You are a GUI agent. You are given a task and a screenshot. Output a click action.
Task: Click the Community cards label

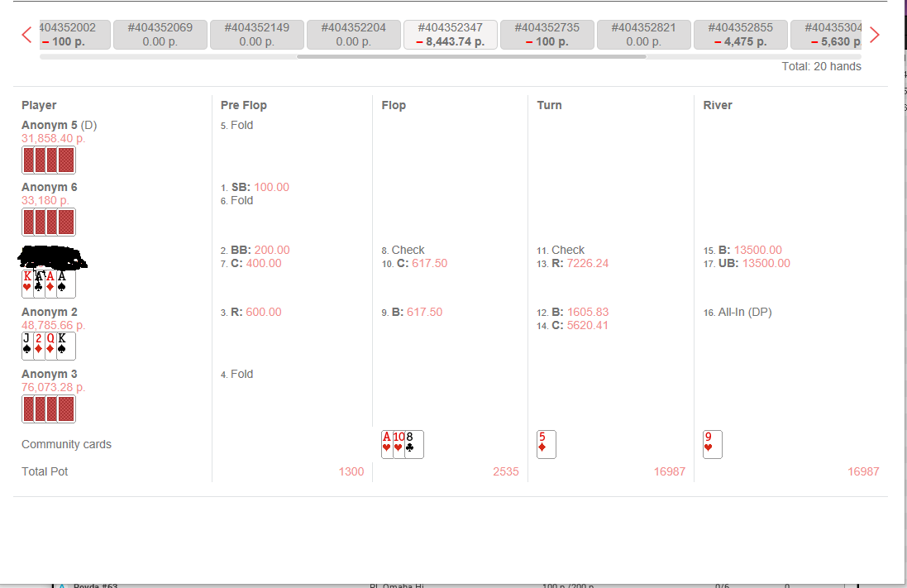click(66, 444)
